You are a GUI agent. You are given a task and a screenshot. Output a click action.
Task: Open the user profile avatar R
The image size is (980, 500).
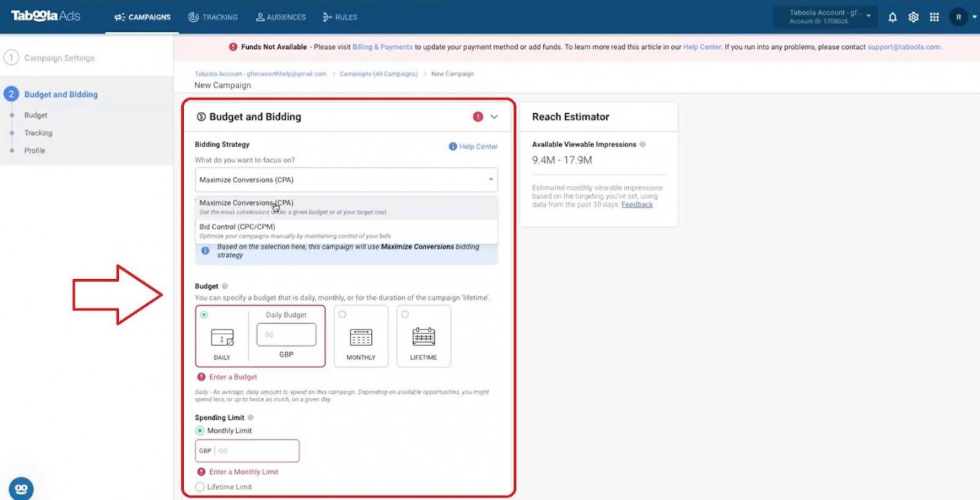959,17
